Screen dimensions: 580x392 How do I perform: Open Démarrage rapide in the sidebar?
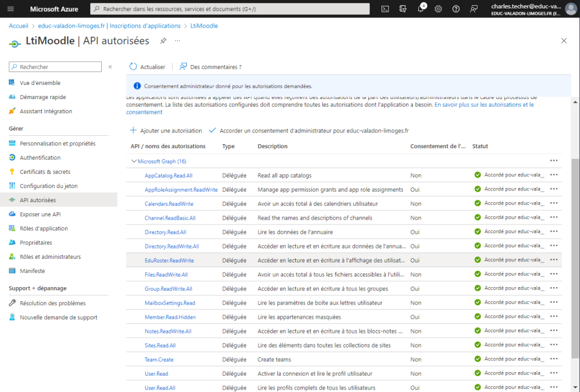(43, 97)
